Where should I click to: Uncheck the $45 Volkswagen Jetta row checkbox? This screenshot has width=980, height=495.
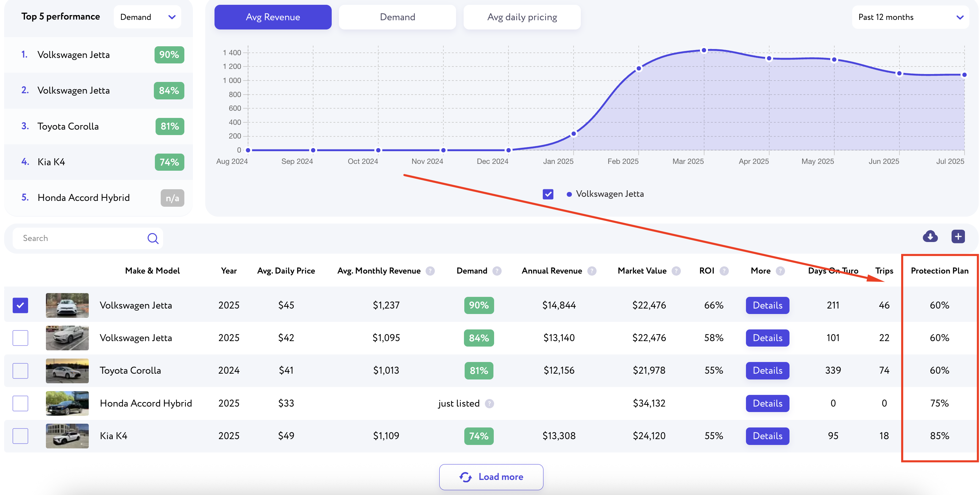[21, 305]
